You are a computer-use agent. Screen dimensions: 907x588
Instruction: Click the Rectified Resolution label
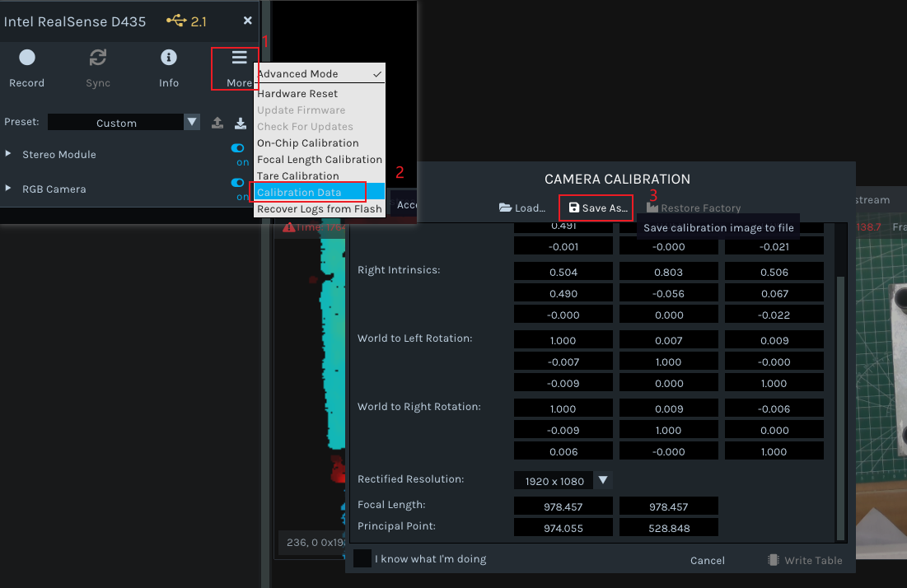point(411,478)
